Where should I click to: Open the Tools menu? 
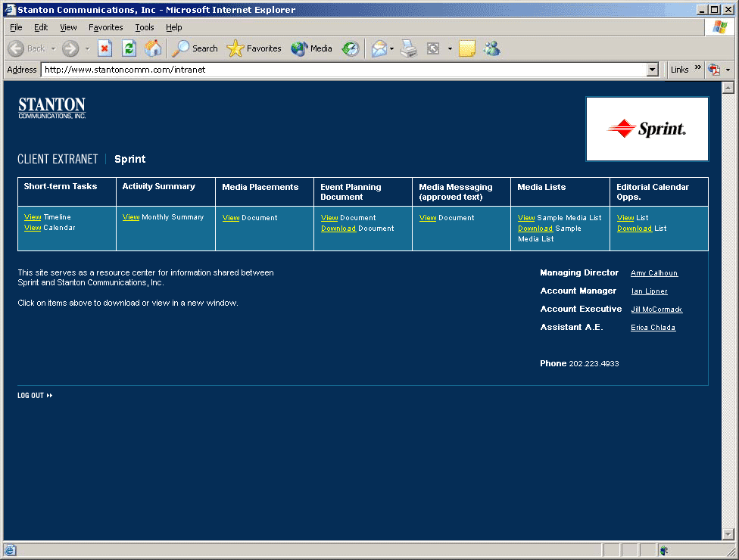point(144,27)
